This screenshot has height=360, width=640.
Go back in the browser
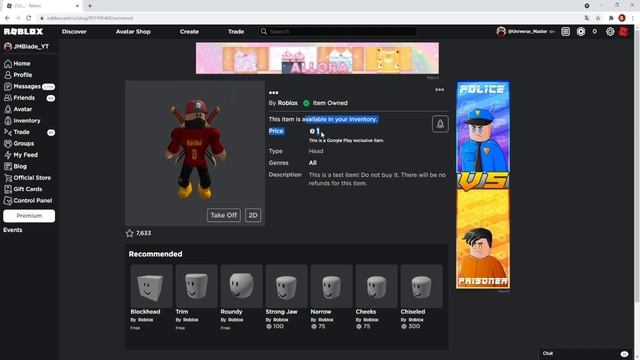click(x=7, y=18)
